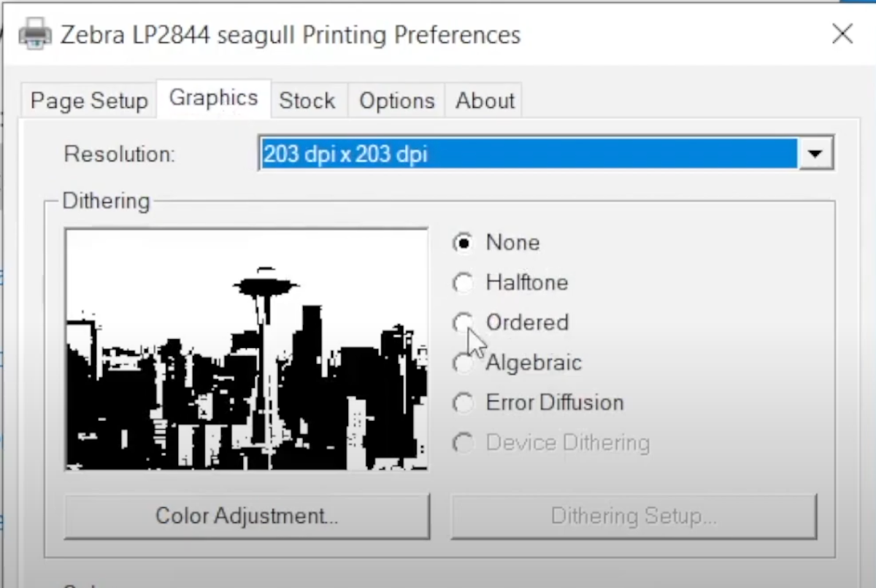This screenshot has width=876, height=588.
Task: Click the Dithering group heading label
Action: [x=106, y=201]
